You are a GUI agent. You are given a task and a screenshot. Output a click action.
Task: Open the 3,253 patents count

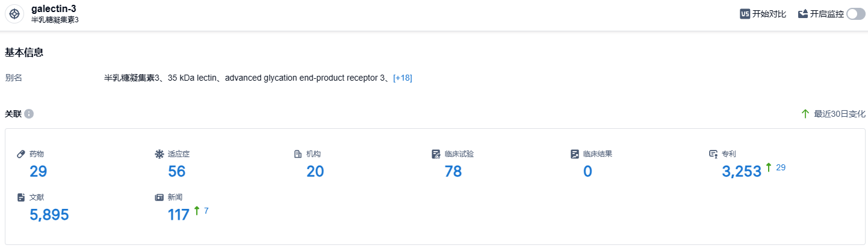pyautogui.click(x=742, y=172)
